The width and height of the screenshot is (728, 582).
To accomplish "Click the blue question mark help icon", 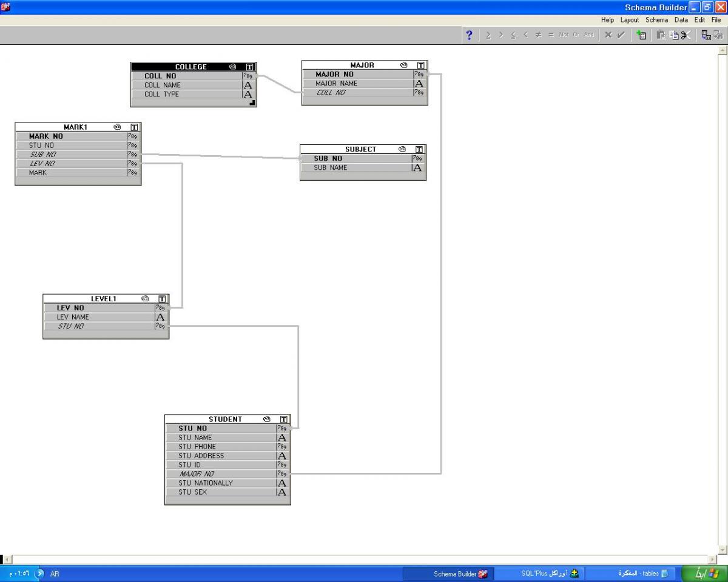I will [x=469, y=35].
